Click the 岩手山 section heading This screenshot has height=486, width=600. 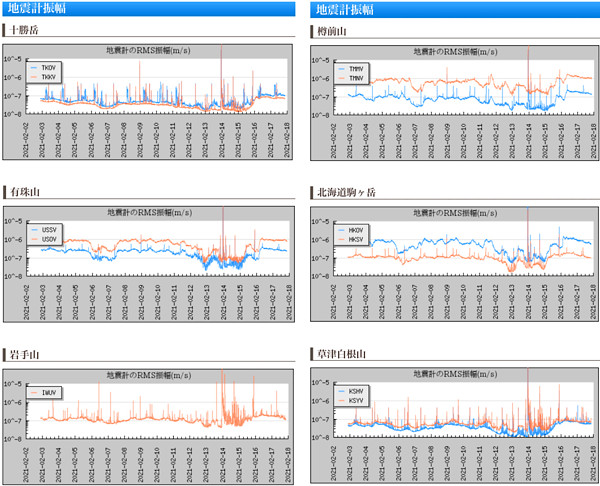(20, 354)
